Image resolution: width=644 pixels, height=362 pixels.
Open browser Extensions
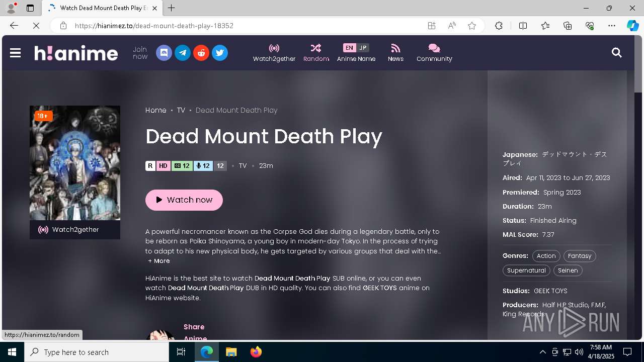click(499, 26)
